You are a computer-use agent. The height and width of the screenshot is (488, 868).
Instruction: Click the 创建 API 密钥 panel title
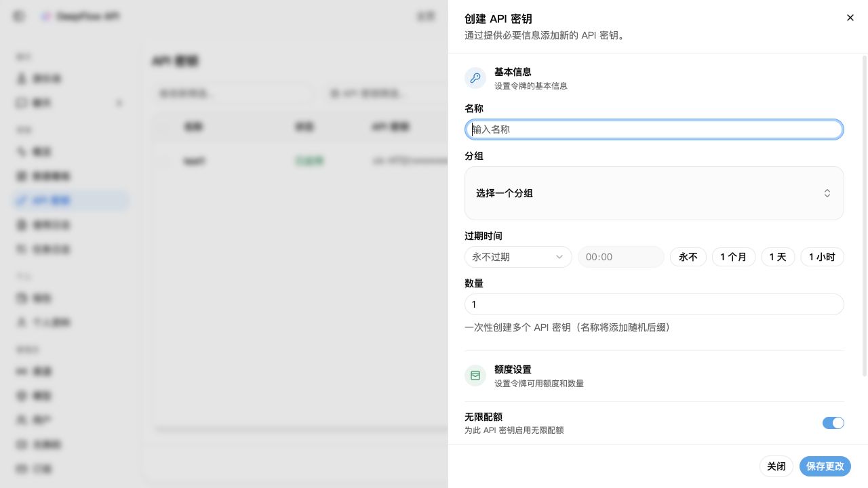pyautogui.click(x=498, y=19)
